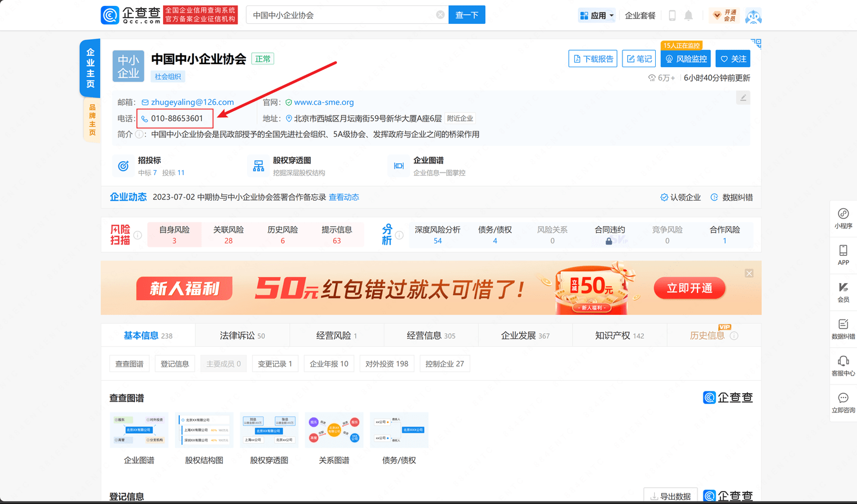This screenshot has height=504, width=857.
Task: Click the Qcc.com logo in header
Action: point(131,15)
